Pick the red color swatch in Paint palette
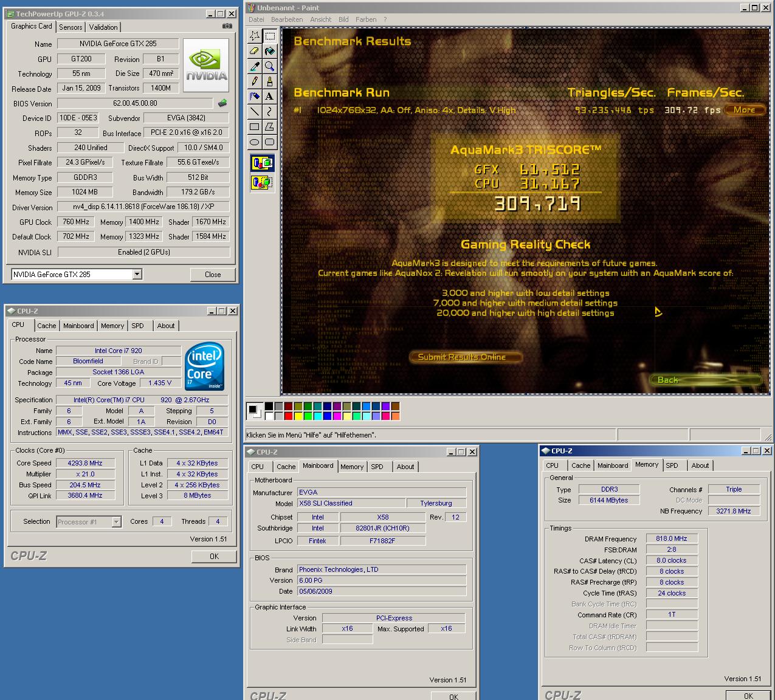 288,416
